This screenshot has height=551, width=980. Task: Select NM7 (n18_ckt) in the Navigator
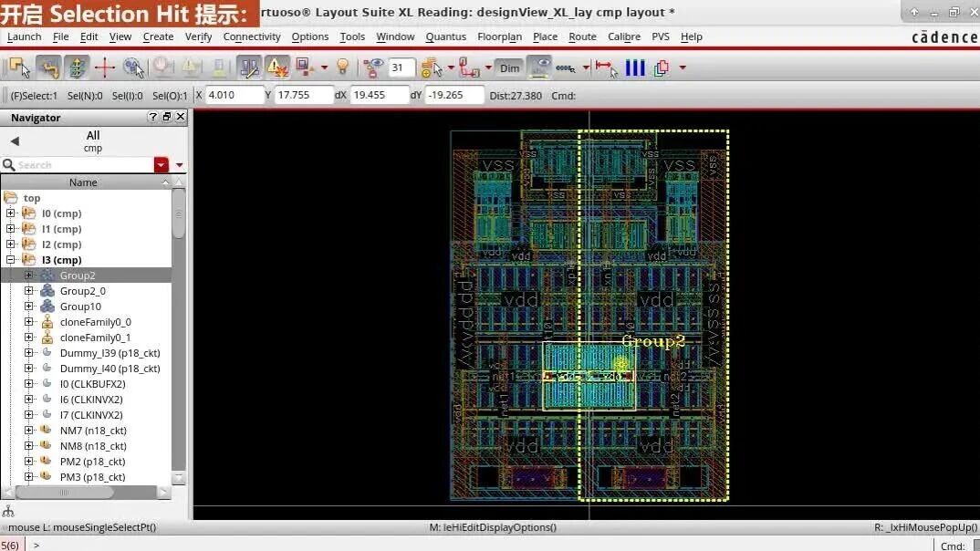pos(93,431)
